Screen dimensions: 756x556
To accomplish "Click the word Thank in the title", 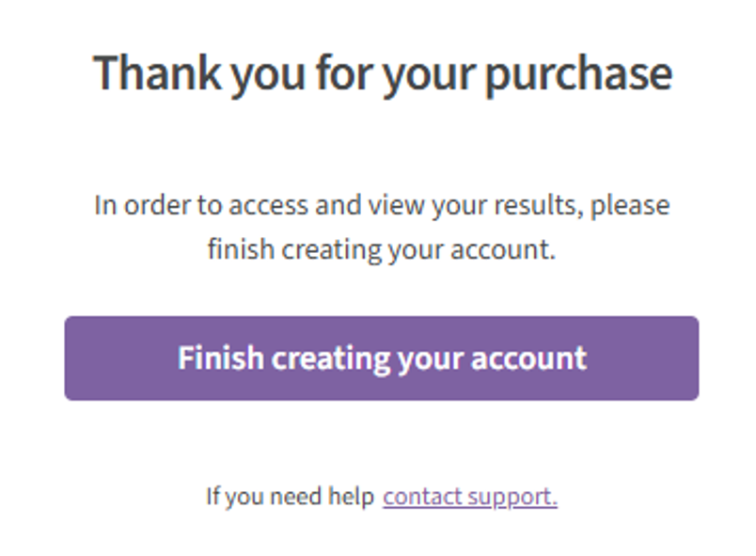I will click(157, 71).
